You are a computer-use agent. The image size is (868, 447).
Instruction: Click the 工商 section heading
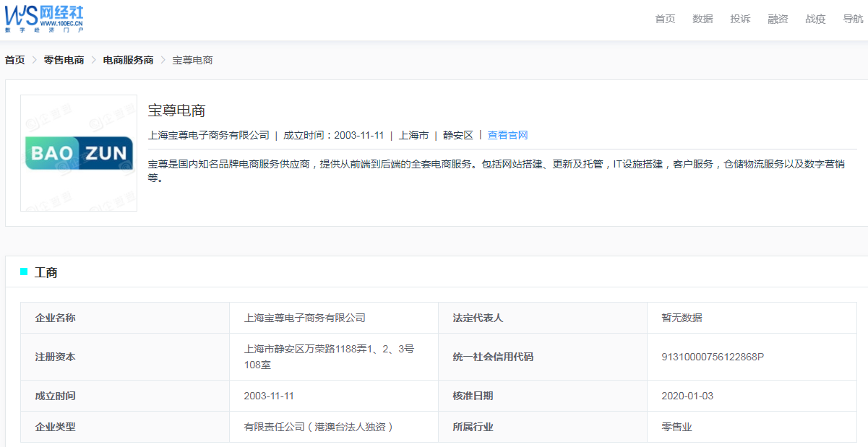click(x=46, y=272)
